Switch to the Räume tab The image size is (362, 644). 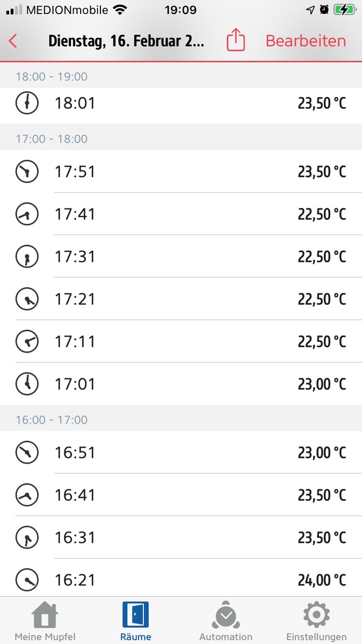point(136,621)
